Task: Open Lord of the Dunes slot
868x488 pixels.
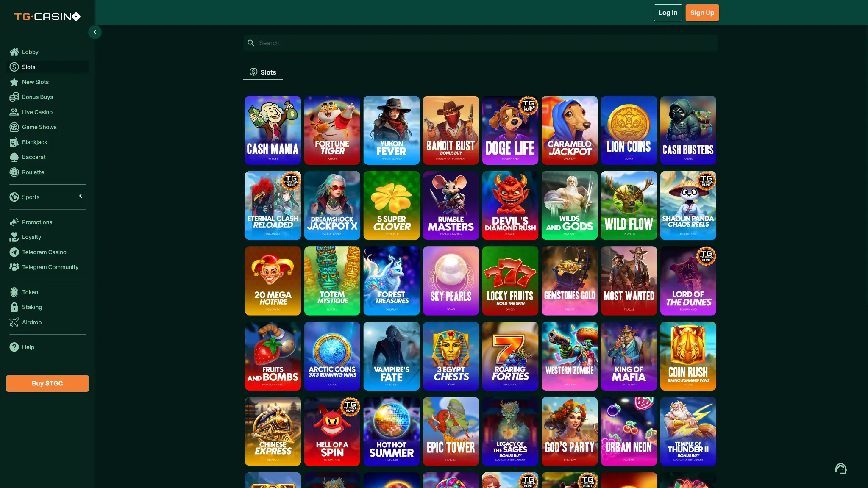Action: [x=688, y=281]
